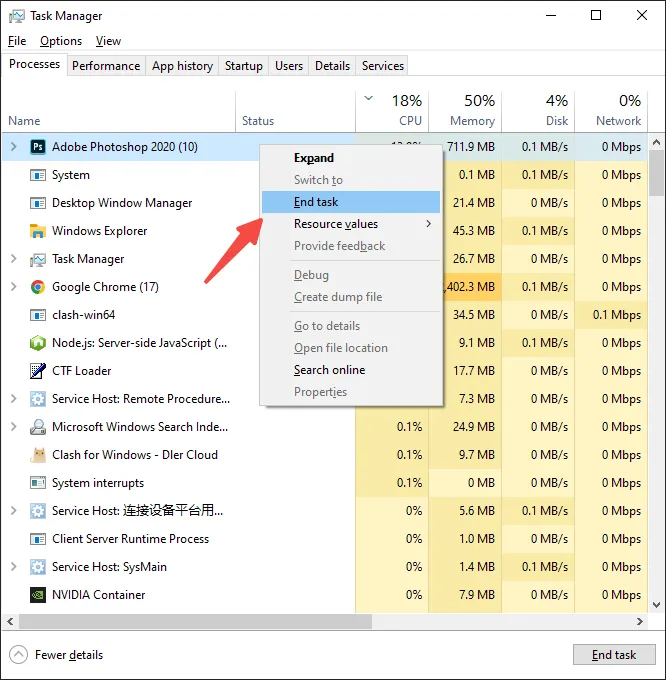This screenshot has width=666, height=680.
Task: Choose Resource values in context menu
Action: pyautogui.click(x=351, y=224)
